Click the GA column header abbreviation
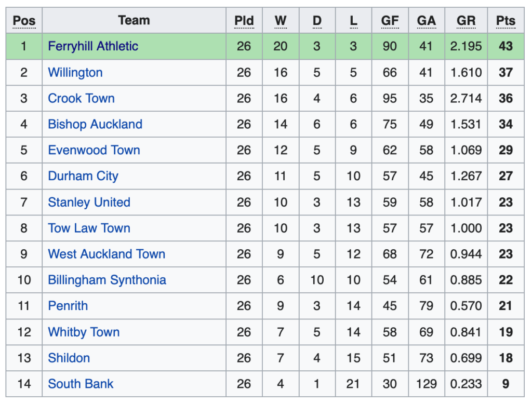Viewport: 532px width, 404px height. tap(427, 21)
